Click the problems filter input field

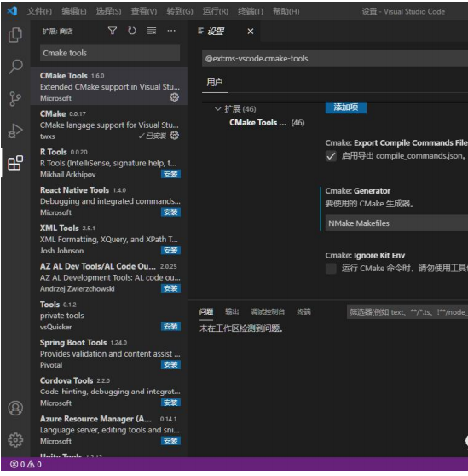(407, 312)
